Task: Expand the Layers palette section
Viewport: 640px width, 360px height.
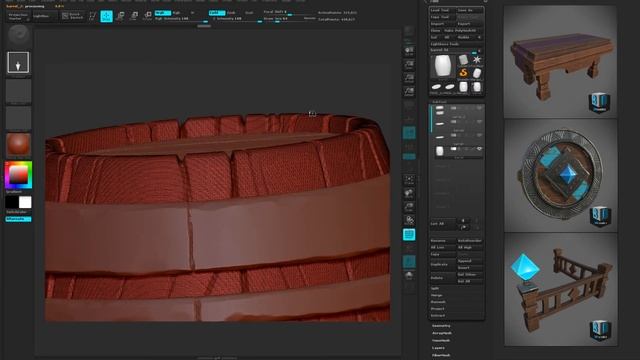Action: click(438, 348)
